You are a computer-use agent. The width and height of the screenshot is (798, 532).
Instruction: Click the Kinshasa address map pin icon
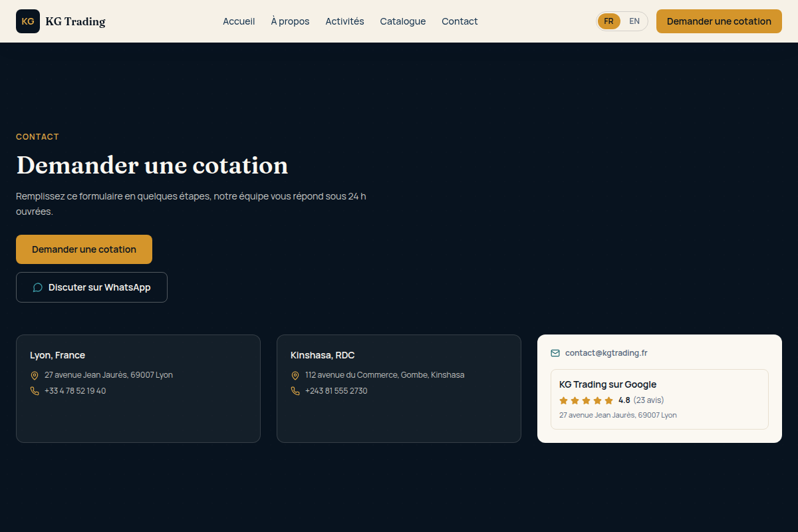click(x=295, y=375)
